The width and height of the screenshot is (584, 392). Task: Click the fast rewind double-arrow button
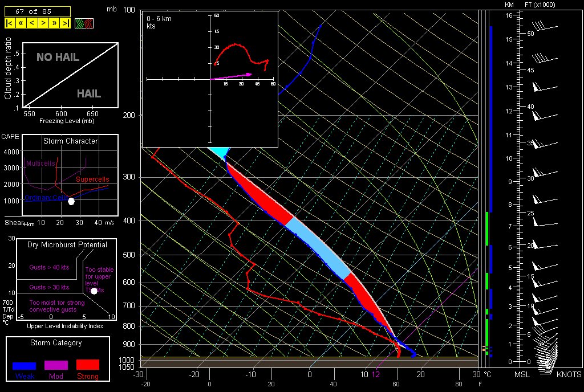point(21,23)
